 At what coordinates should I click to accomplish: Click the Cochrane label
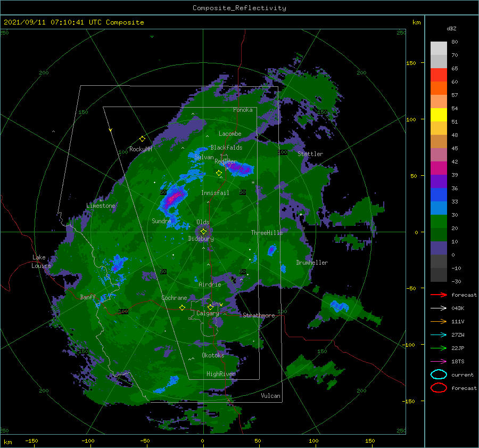tap(174, 298)
